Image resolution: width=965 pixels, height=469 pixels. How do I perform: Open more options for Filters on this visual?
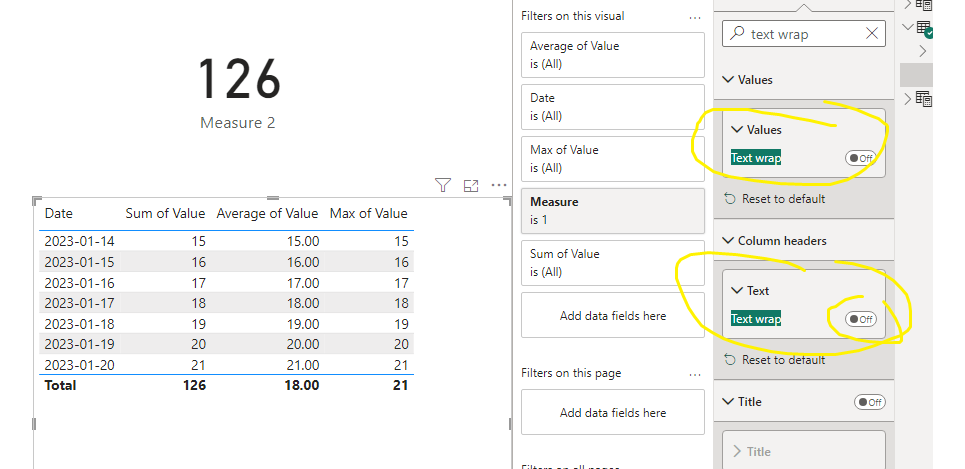[x=695, y=18]
